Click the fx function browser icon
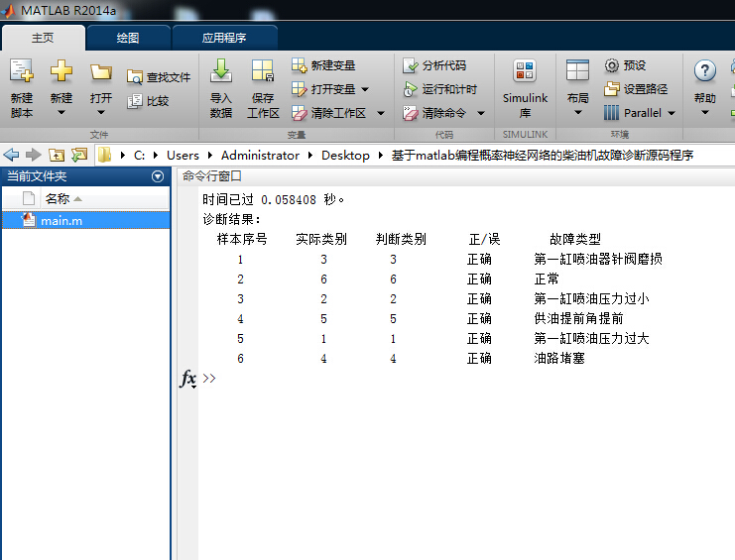This screenshot has width=735, height=560. [188, 378]
